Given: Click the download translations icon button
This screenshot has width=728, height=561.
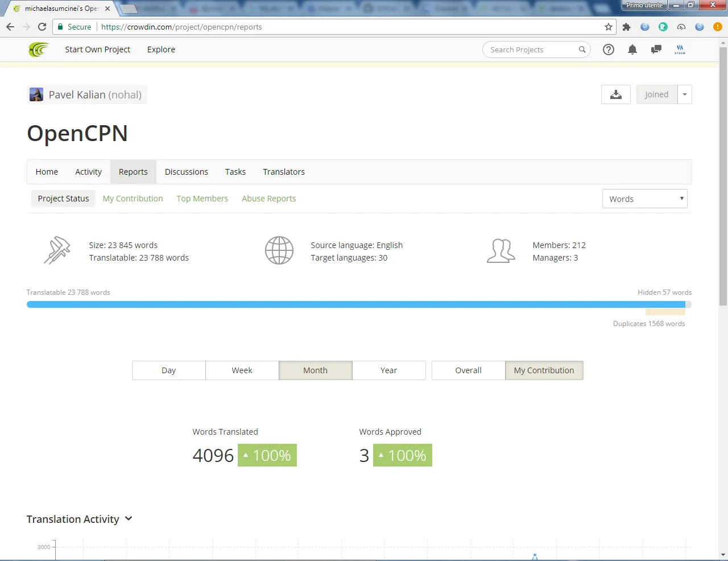Looking at the screenshot, I should click(616, 94).
